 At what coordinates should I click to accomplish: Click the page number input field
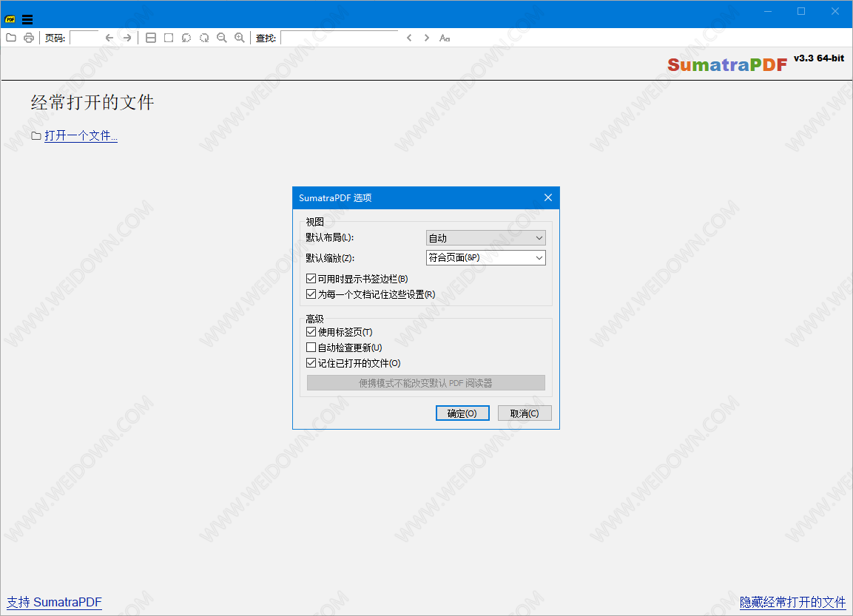coord(84,38)
